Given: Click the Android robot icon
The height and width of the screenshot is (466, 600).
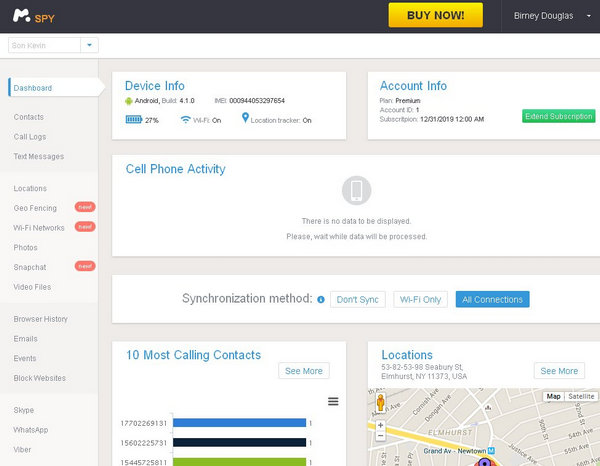Looking at the screenshot, I should (129, 101).
